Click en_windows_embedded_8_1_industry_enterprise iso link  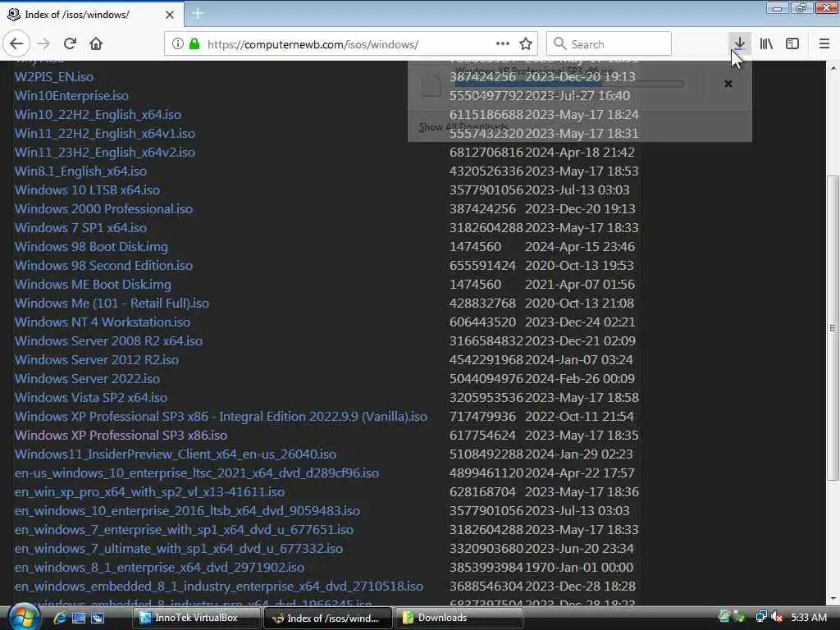coord(218,586)
